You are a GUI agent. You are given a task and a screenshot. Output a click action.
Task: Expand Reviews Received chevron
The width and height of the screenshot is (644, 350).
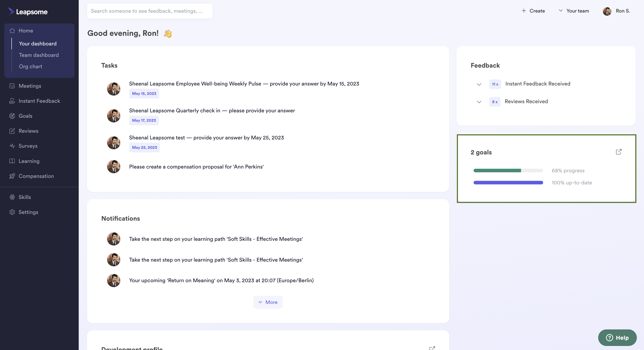(479, 102)
